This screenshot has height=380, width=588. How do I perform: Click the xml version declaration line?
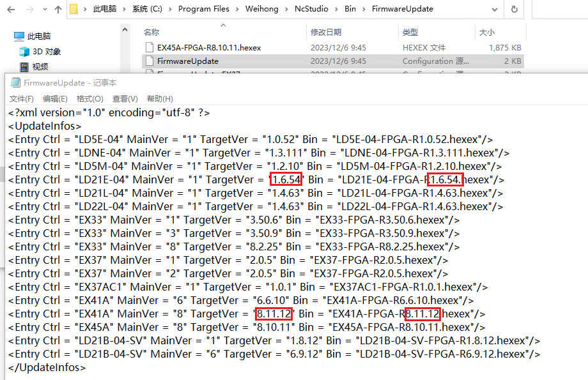pyautogui.click(x=109, y=112)
